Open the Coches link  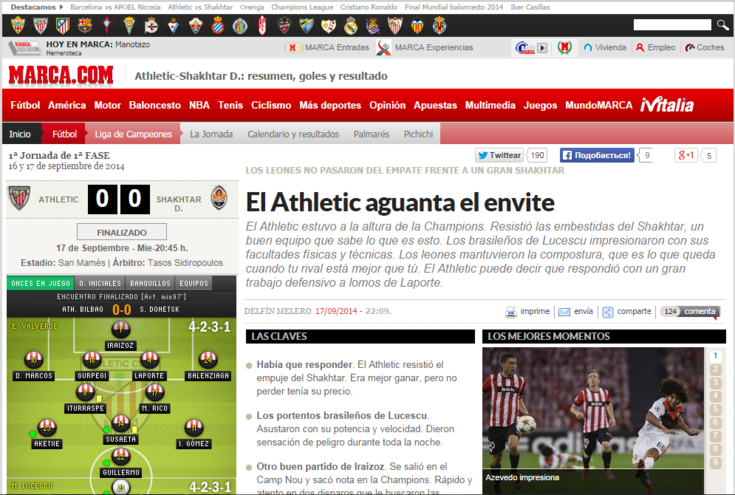[705, 47]
